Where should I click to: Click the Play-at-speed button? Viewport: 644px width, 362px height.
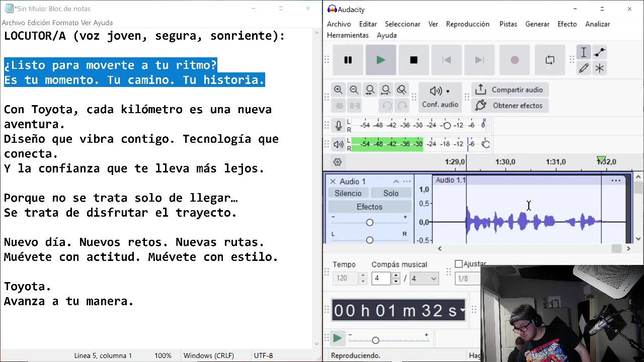338,338
